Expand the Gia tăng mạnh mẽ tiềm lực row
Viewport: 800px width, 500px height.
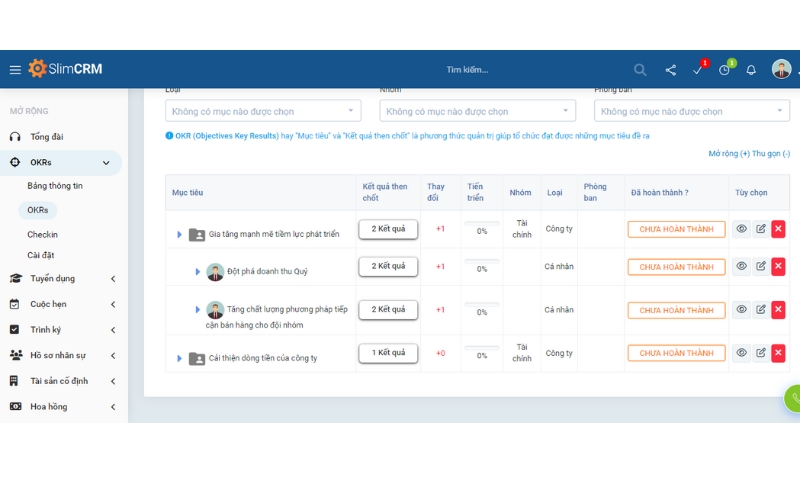tap(179, 234)
